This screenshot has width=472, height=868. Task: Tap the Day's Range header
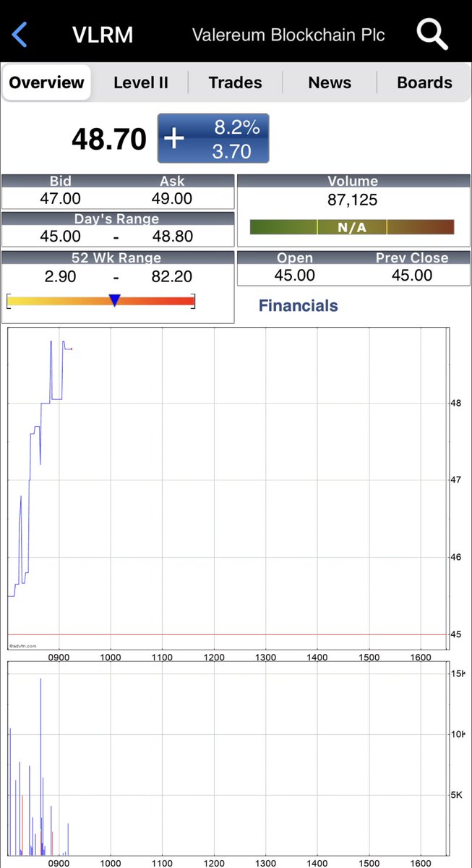[x=117, y=218]
